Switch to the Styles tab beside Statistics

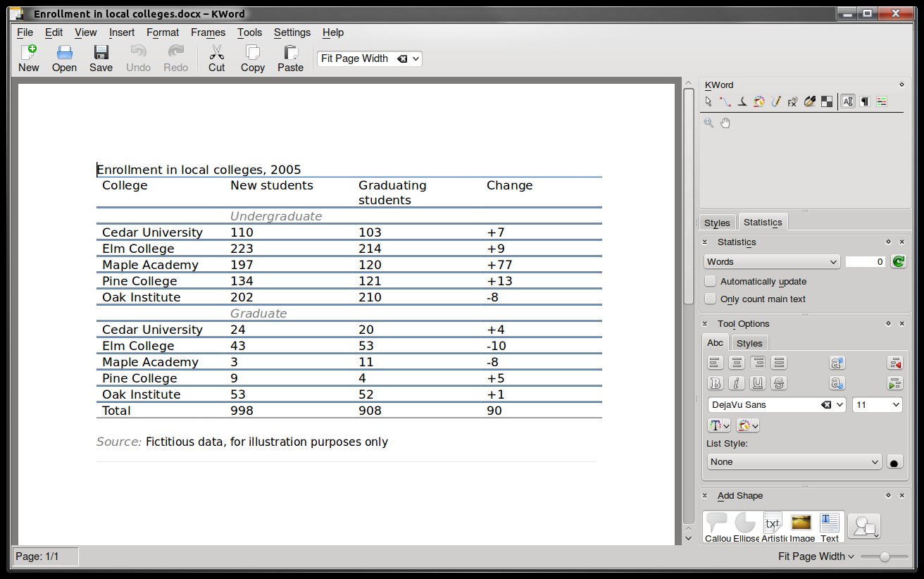click(717, 223)
